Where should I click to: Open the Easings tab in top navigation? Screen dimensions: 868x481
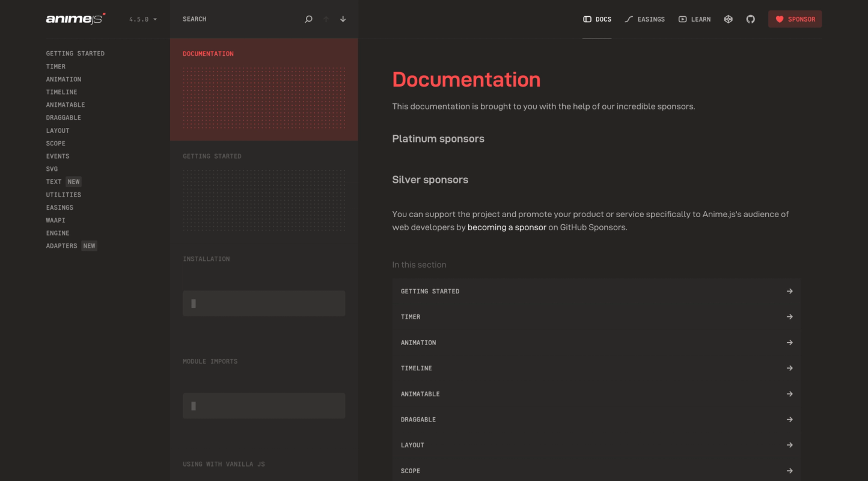644,19
